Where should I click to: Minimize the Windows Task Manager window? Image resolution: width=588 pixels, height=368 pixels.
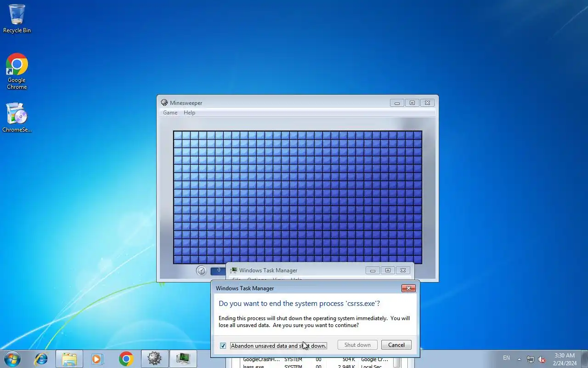pos(373,270)
